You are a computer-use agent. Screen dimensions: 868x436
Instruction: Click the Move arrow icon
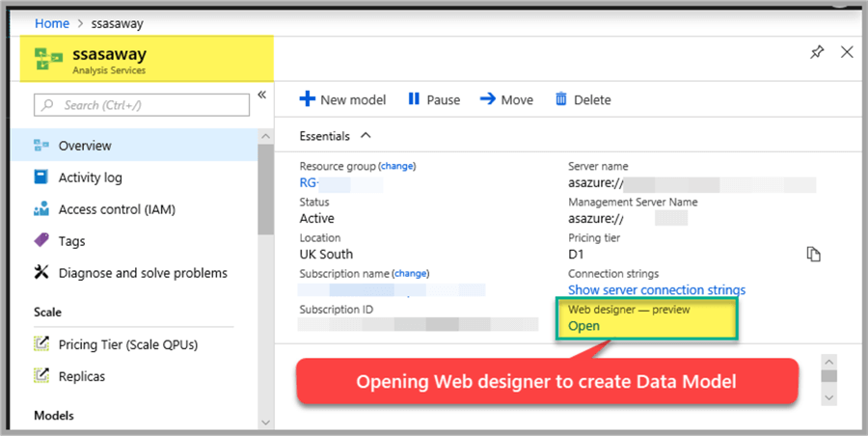[488, 99]
